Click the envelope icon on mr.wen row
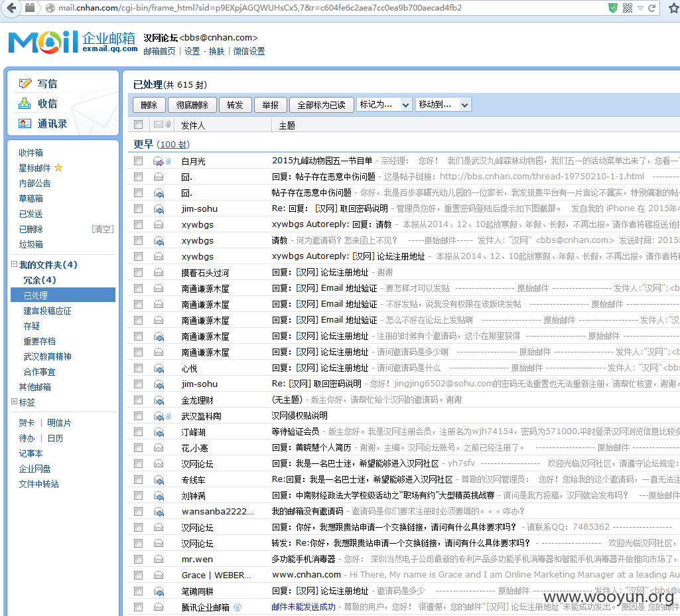The height and width of the screenshot is (616, 680). coord(159,560)
